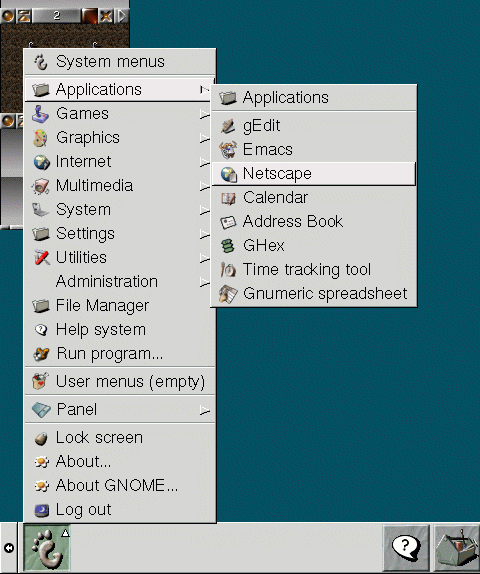
Task: Open Gnumeric spreadsheet
Action: coord(314,294)
